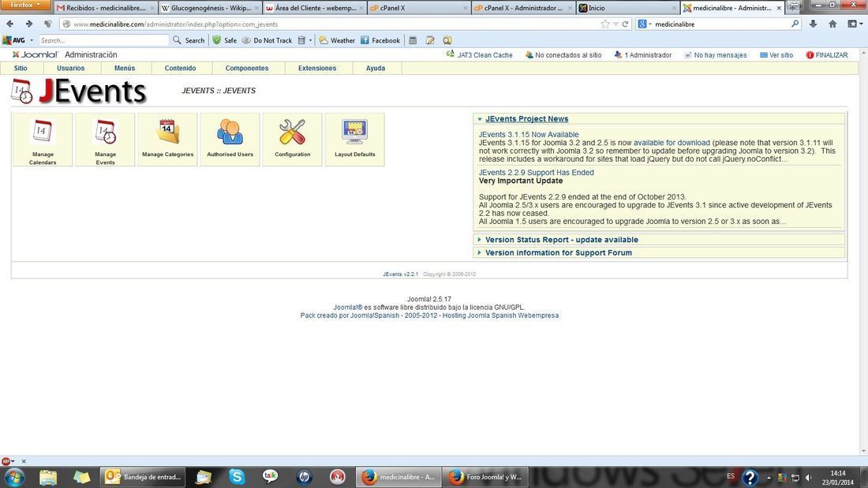
Task: Click Weather toolbar button
Action: (337, 40)
